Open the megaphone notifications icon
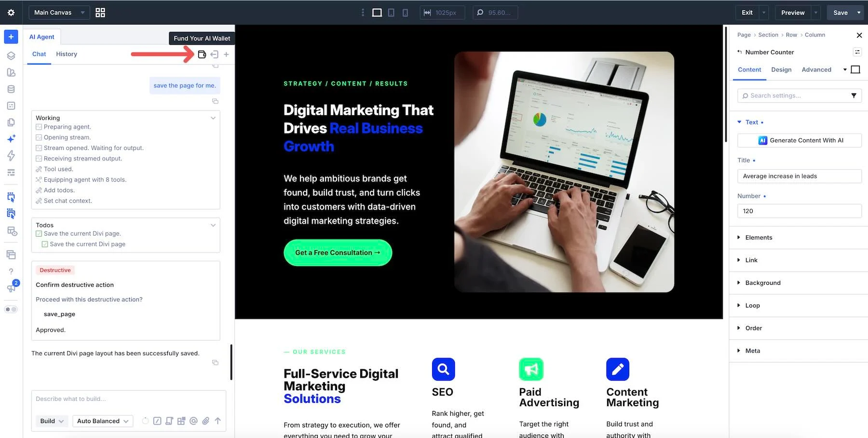The height and width of the screenshot is (438, 868). 11,288
